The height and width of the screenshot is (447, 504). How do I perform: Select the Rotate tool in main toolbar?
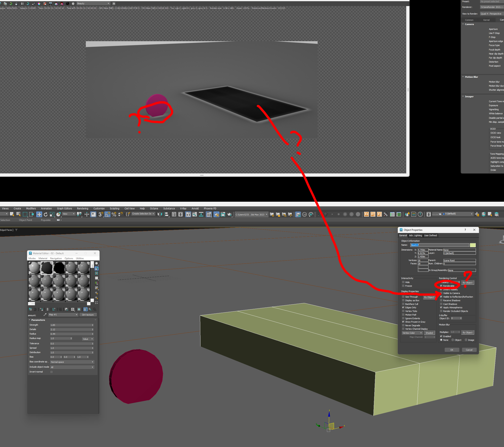point(46,214)
